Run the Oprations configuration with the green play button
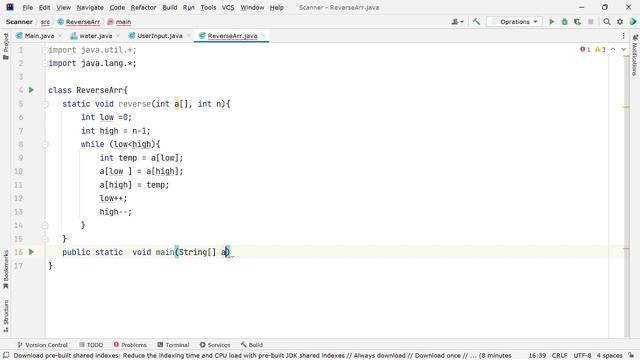 click(551, 22)
